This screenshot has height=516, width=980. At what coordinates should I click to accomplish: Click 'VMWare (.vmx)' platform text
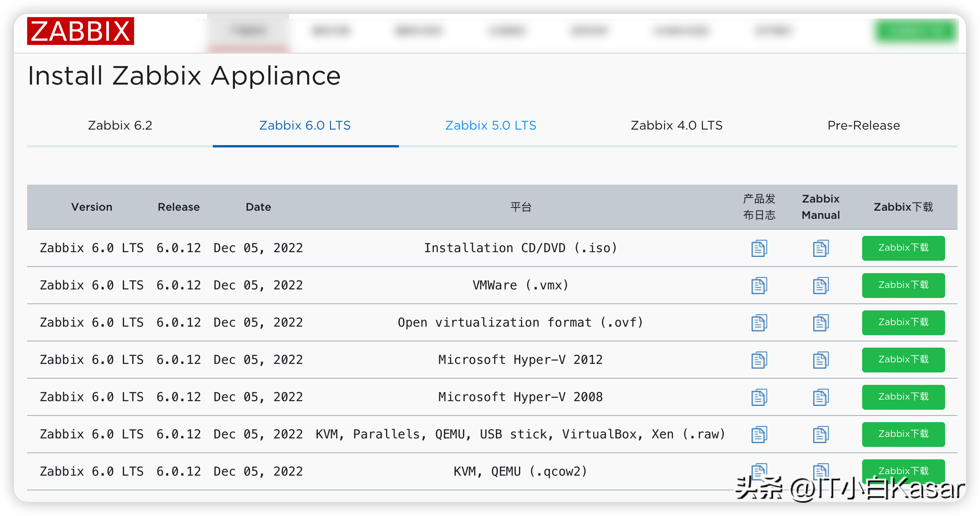click(x=521, y=285)
